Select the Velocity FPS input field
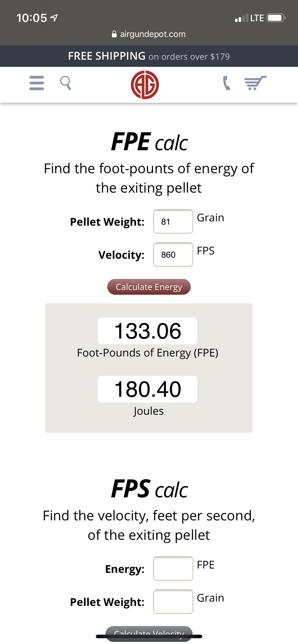 click(x=173, y=254)
